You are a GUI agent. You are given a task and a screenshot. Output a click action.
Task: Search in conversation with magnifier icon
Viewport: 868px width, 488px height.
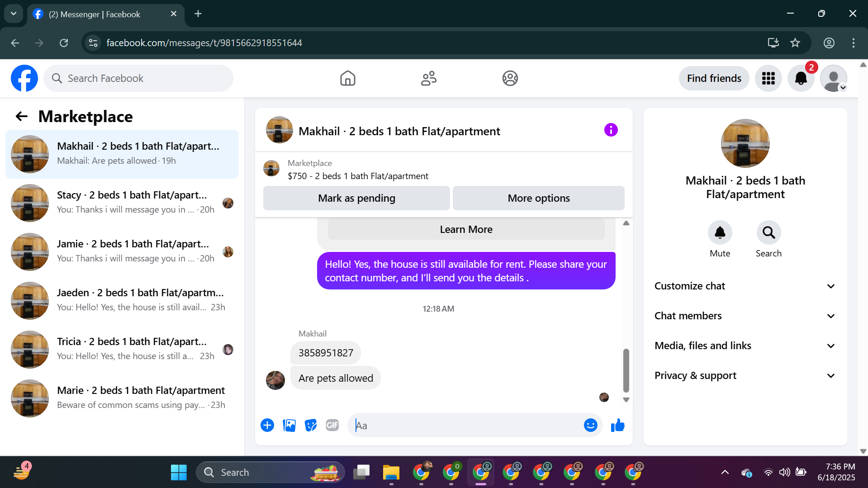[768, 232]
